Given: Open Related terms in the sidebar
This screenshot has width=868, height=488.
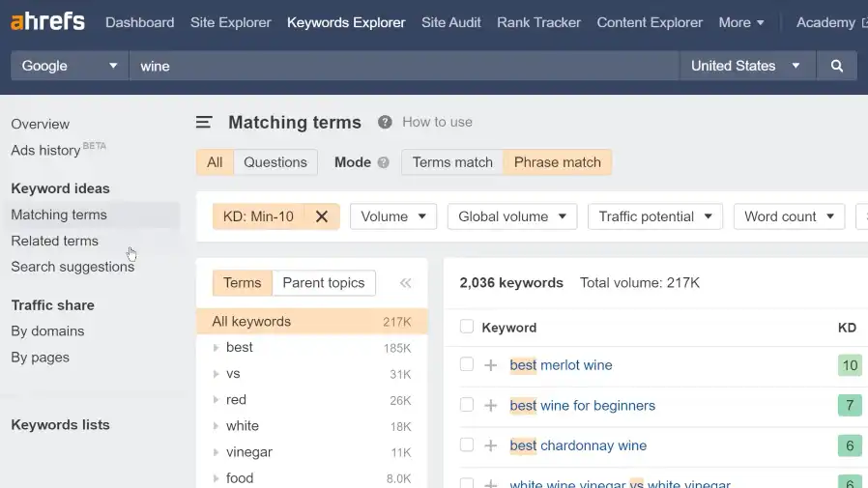Looking at the screenshot, I should coord(55,241).
